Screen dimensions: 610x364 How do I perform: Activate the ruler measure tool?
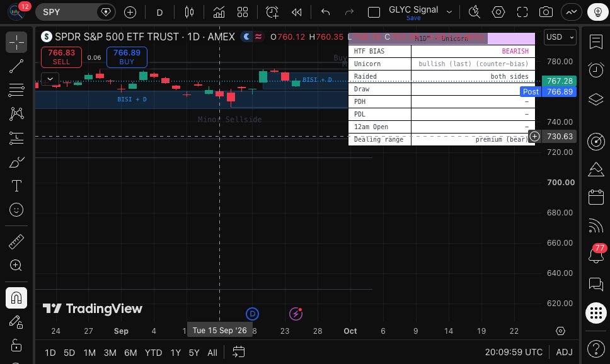click(x=16, y=241)
